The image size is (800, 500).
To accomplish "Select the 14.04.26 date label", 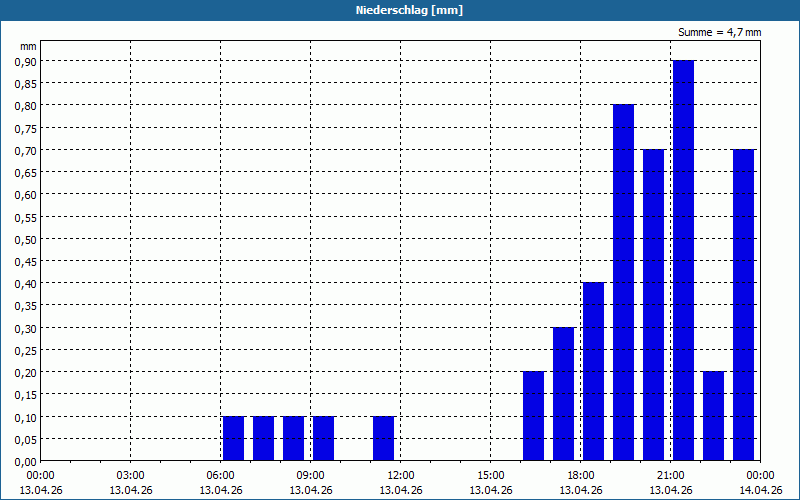I will (x=761, y=490).
